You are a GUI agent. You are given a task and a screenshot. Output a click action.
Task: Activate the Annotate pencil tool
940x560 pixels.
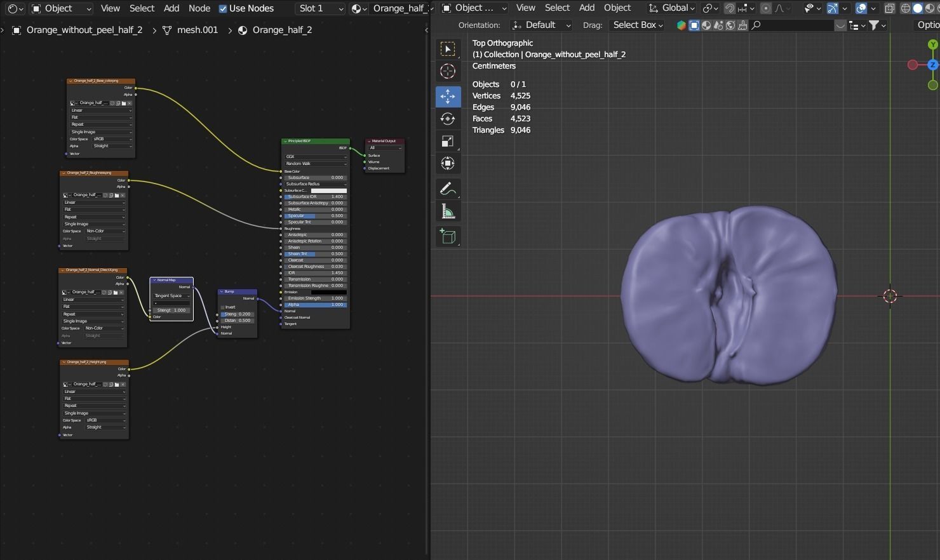[448, 189]
